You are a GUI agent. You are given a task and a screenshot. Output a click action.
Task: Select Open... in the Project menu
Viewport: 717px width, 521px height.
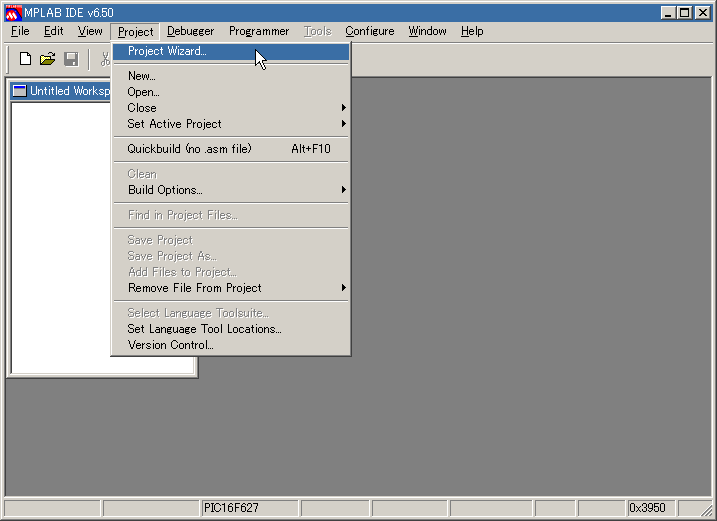point(231,92)
